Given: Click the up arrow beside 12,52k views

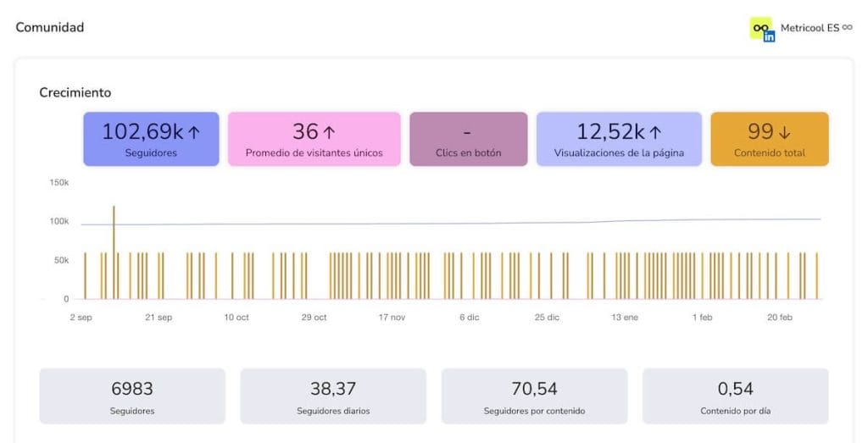Looking at the screenshot, I should [654, 132].
